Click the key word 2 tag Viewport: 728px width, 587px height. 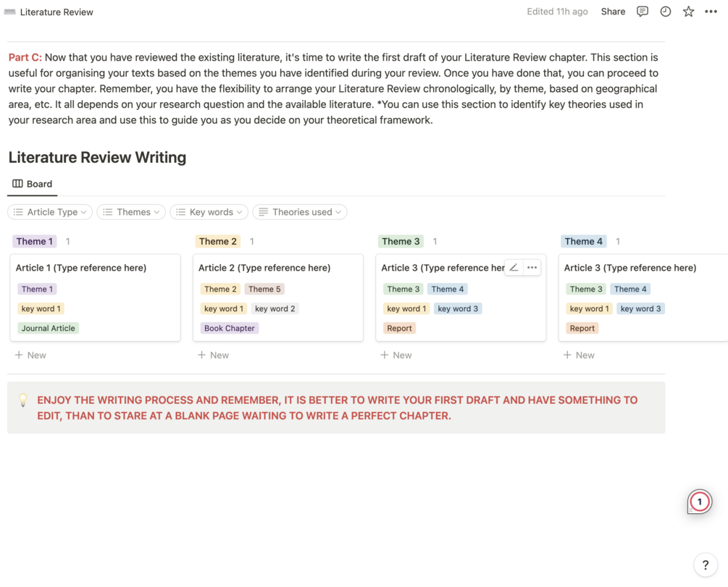pyautogui.click(x=275, y=308)
